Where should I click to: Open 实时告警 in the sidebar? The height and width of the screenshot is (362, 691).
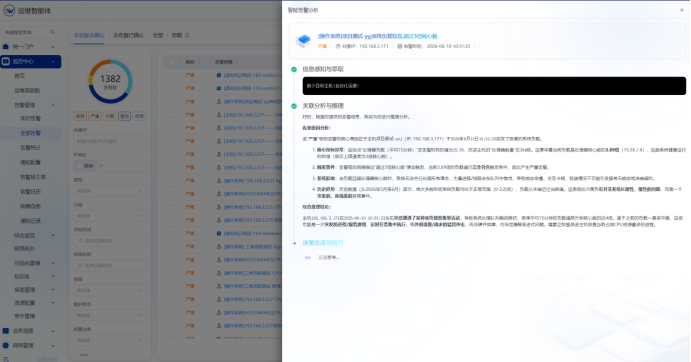pyautogui.click(x=30, y=118)
